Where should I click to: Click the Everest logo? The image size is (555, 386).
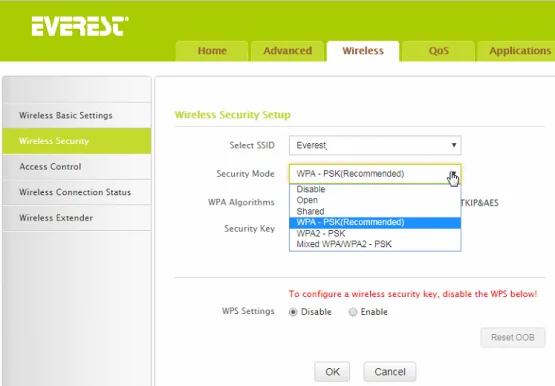[x=80, y=26]
